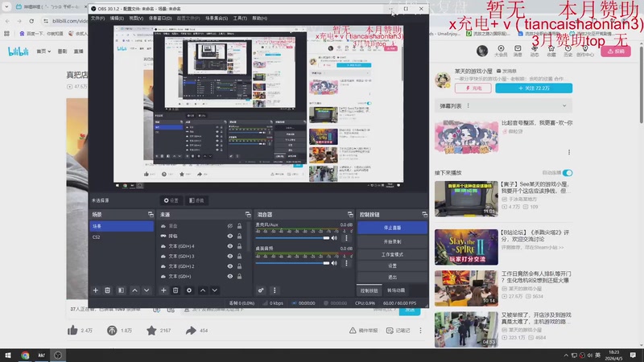Hide the last 文本 (GDI+) source
644x362 pixels.
pos(230,276)
